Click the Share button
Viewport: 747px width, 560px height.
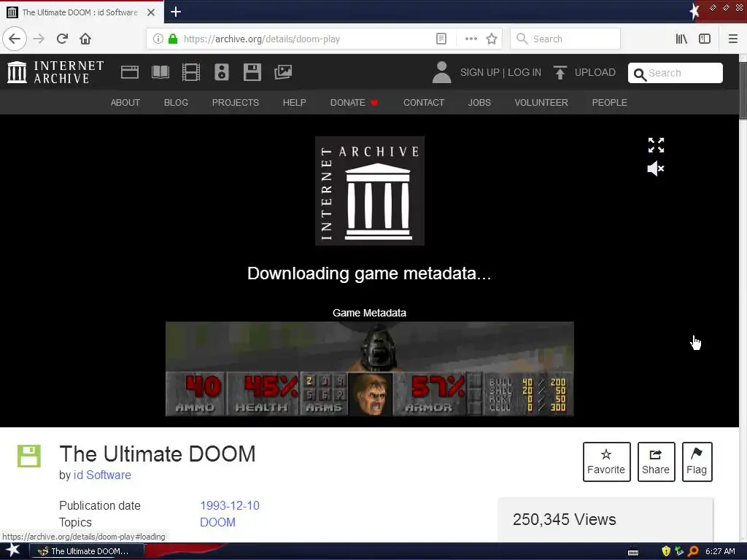[x=656, y=462]
